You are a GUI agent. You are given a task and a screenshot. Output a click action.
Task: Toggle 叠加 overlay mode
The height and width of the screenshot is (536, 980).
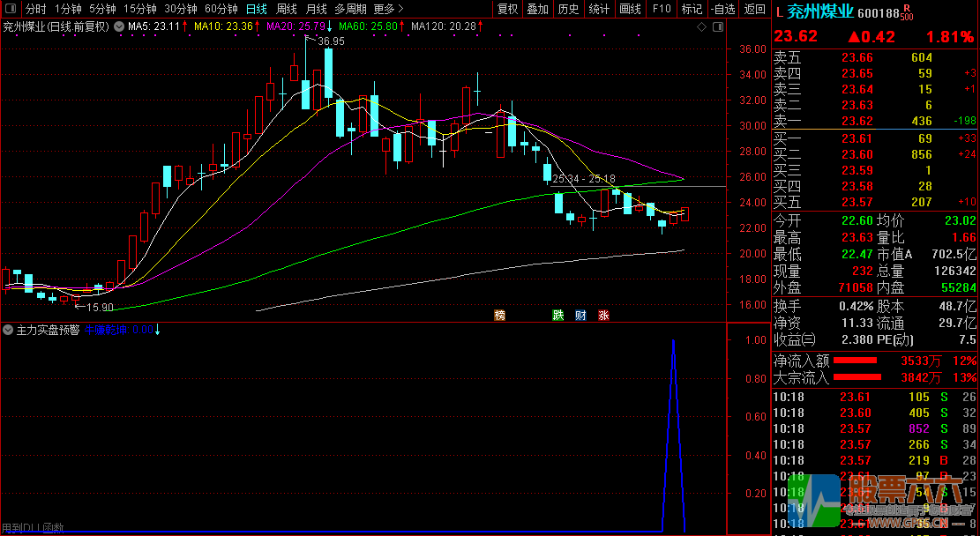[x=537, y=9]
